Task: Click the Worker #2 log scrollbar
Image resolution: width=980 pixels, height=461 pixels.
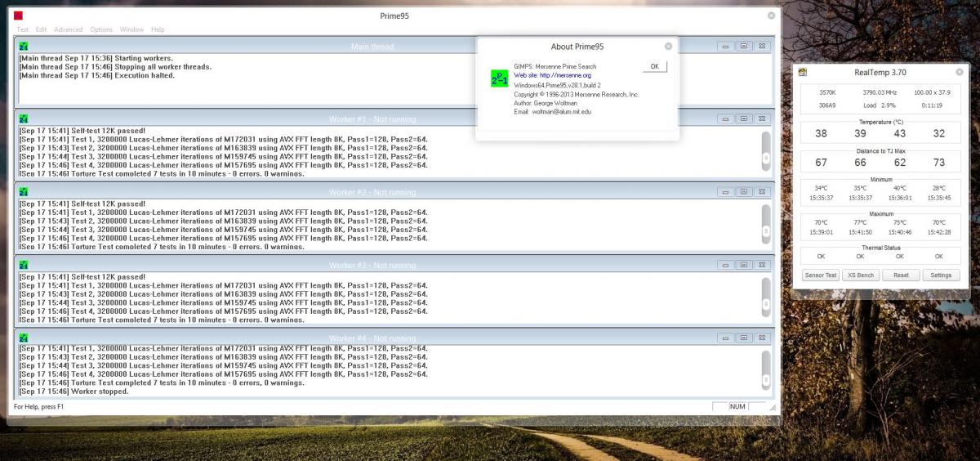Action: (765, 224)
